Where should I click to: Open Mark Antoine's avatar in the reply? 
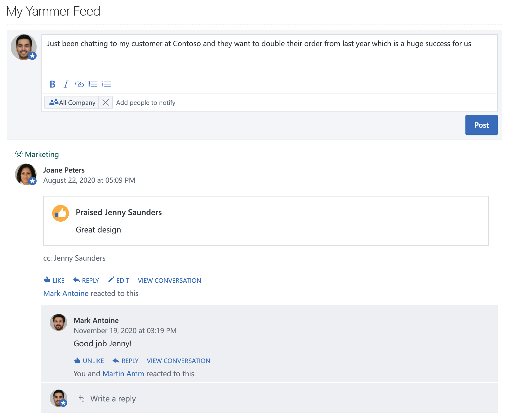pyautogui.click(x=58, y=322)
